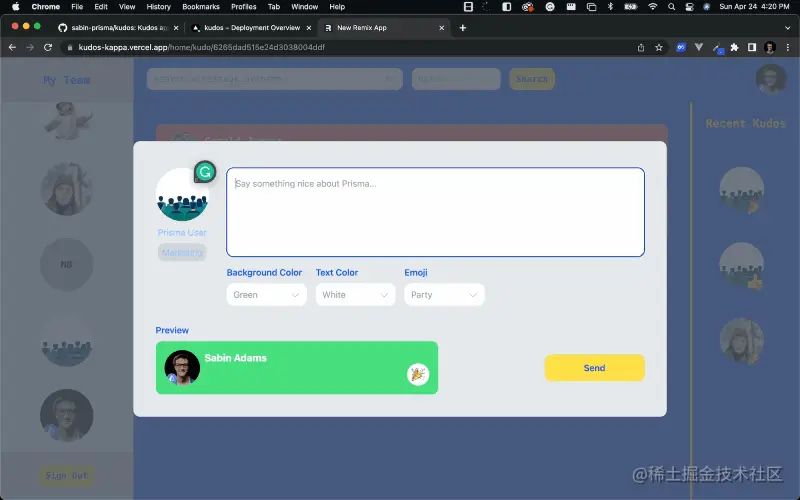Image resolution: width=800 pixels, height=500 pixels.
Task: Open the Chrome extensions puzzle icon
Action: (734, 47)
